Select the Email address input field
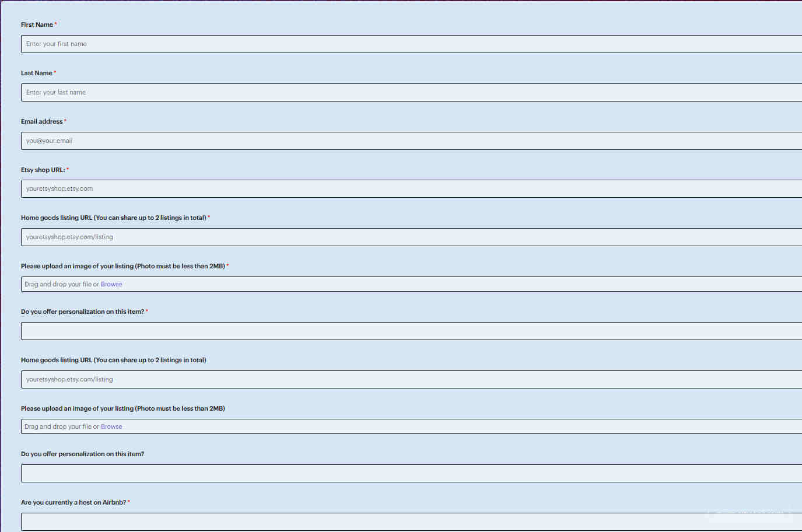Screen dimensions: 802x532 pos(408,141)
